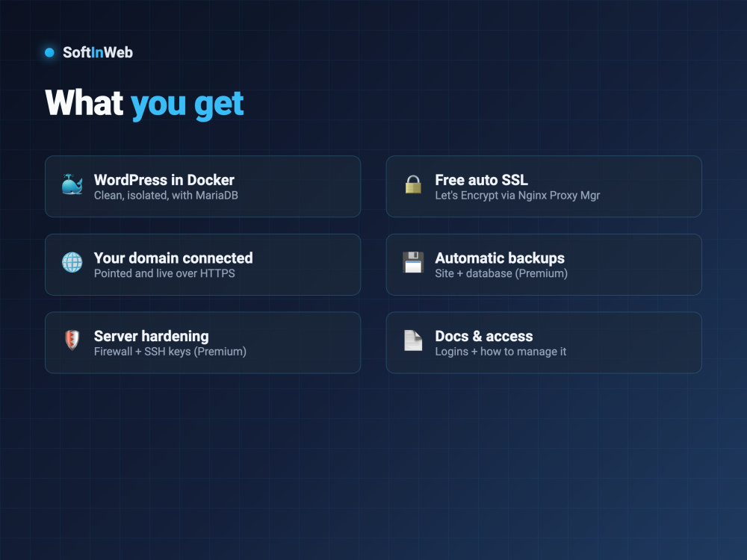Click 'Clean, isolated, with MariaDB' text
The image size is (747, 560).
pos(166,196)
